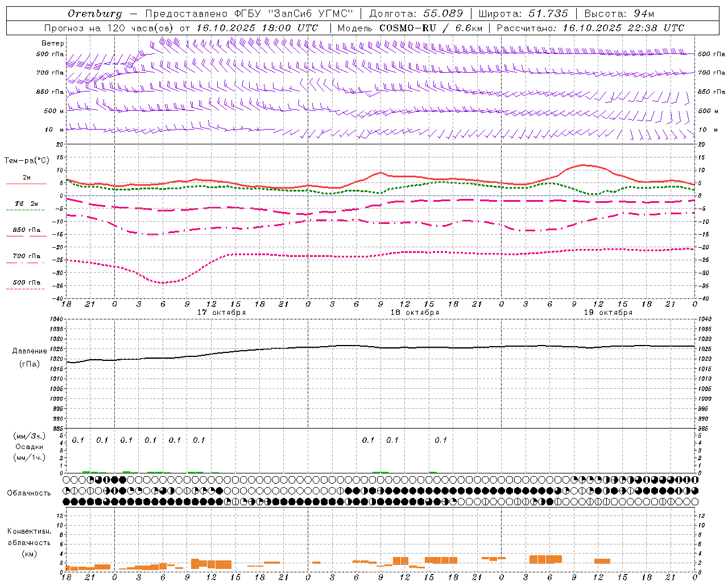Click the (гПа) unit label under Давление
Screen dimensions: 728x582
(30, 364)
